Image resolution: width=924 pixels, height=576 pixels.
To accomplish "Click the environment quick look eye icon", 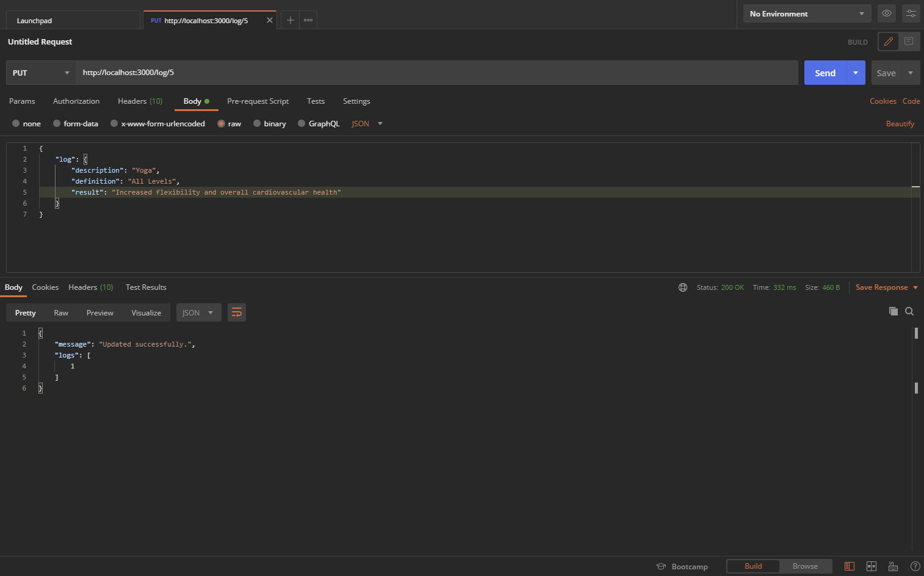I will tap(887, 13).
